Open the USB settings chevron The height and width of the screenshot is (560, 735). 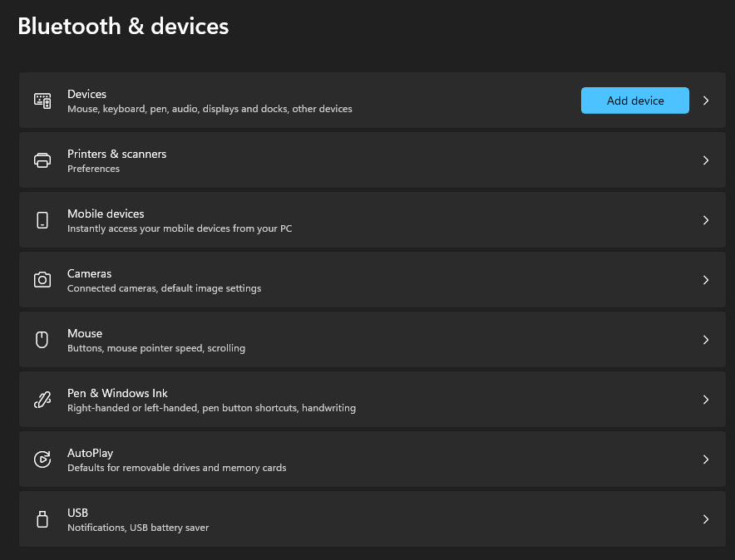(706, 519)
